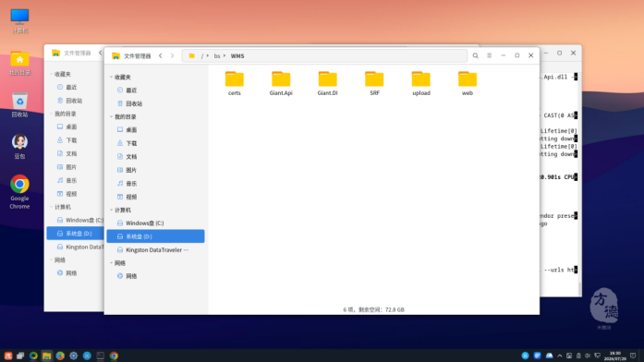Collapse 收藏夹 section in back file manager

pyautogui.click(x=52, y=74)
